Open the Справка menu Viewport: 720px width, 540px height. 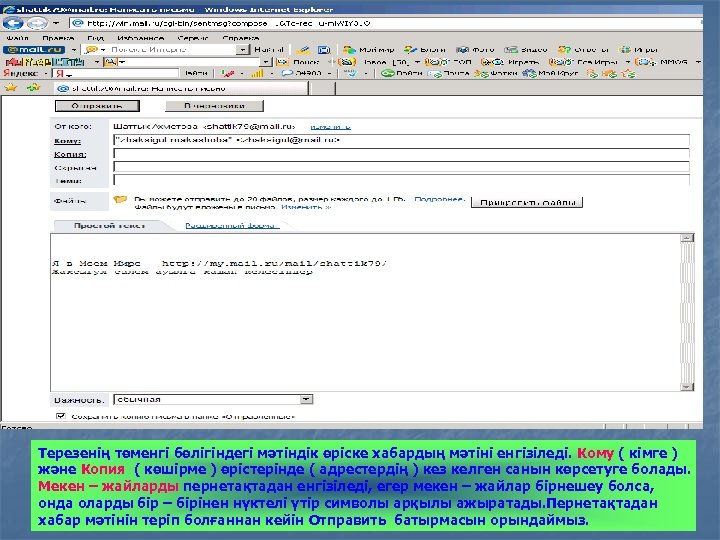point(240,38)
